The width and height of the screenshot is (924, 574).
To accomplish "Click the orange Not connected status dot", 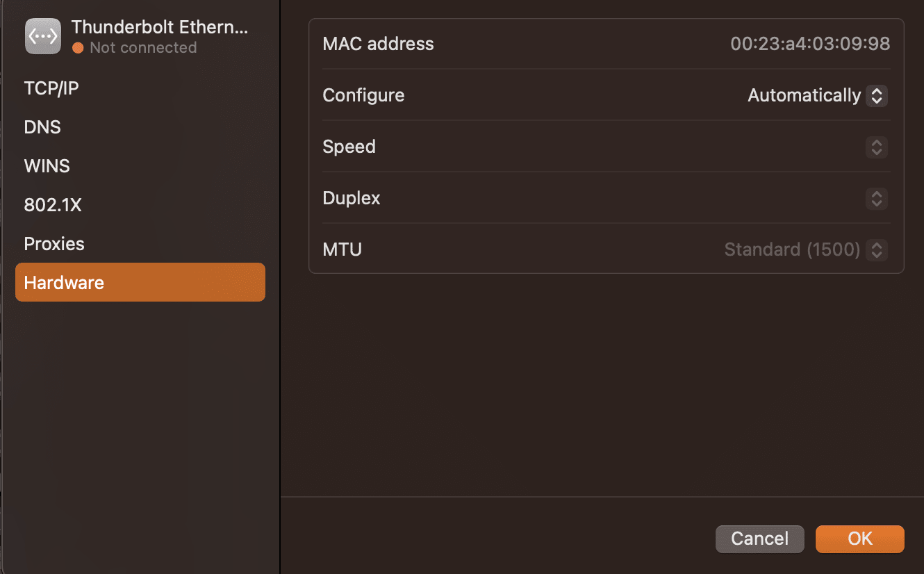I will pyautogui.click(x=78, y=48).
